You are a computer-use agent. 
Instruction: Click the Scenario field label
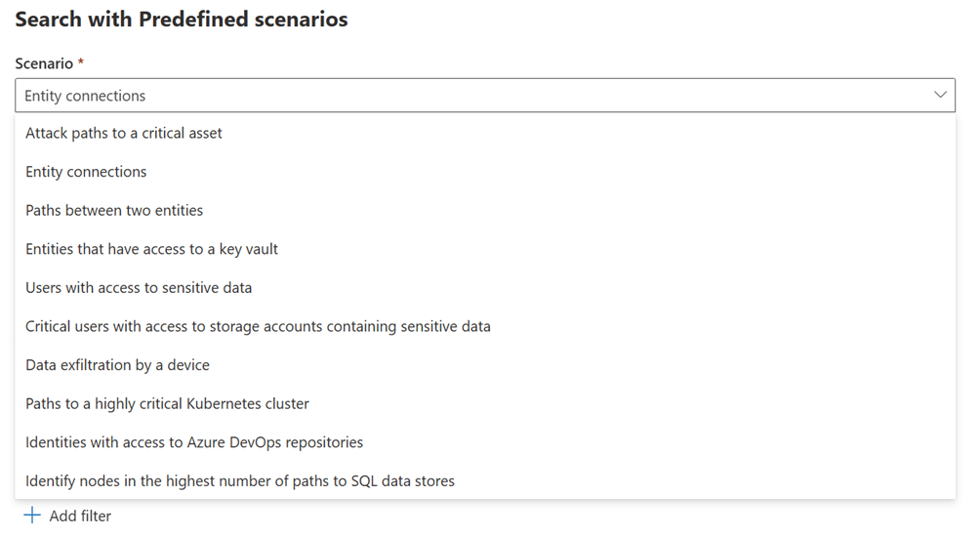pos(44,63)
